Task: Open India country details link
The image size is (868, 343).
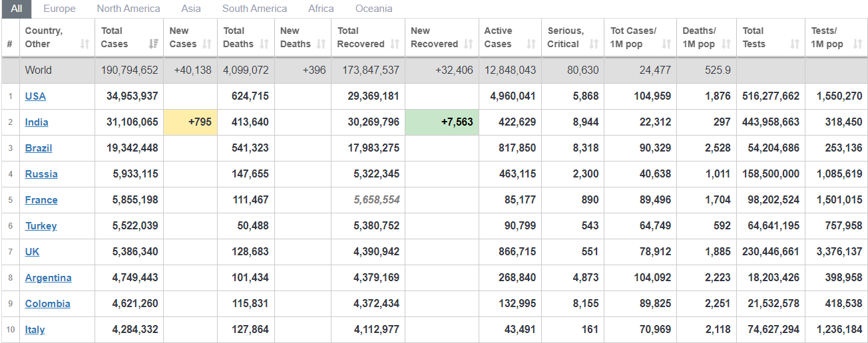Action: pyautogui.click(x=37, y=122)
